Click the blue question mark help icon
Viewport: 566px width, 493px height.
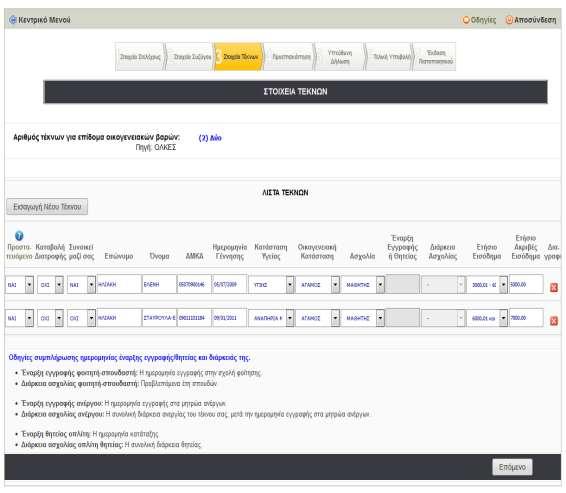[19, 236]
